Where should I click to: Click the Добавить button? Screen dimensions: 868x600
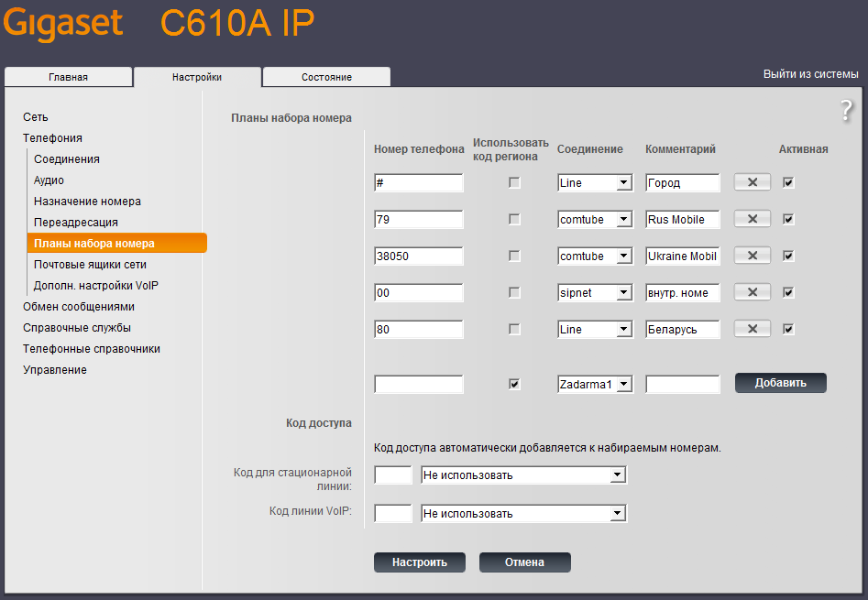780,382
